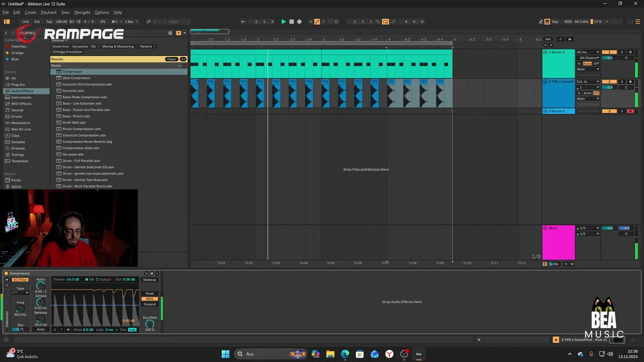The height and width of the screenshot is (362, 644).
Task: Select the Vintage Emulation filter tag
Action: pyautogui.click(x=67, y=52)
